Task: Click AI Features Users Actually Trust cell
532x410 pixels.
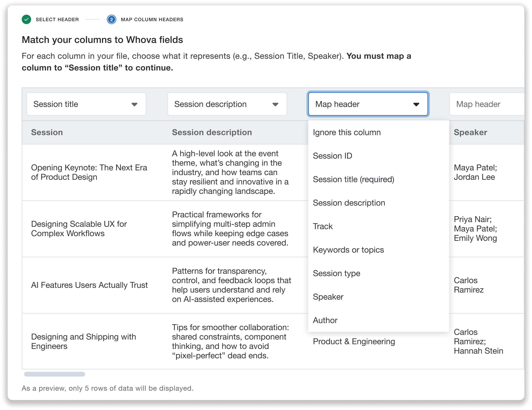Action: 93,285
